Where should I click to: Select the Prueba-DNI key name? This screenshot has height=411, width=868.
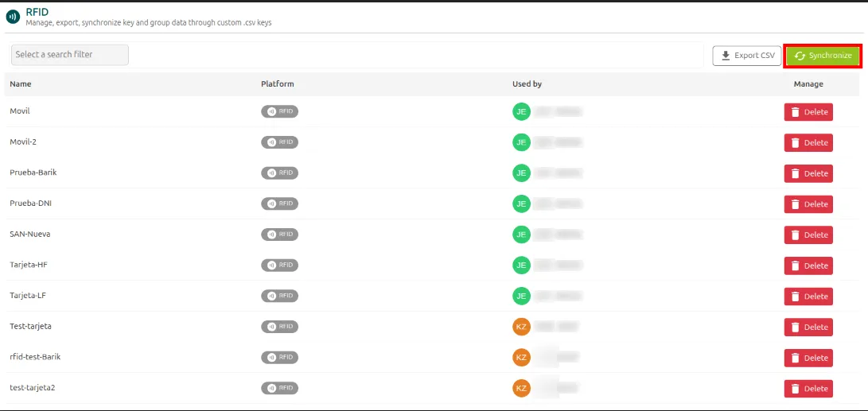(x=31, y=203)
